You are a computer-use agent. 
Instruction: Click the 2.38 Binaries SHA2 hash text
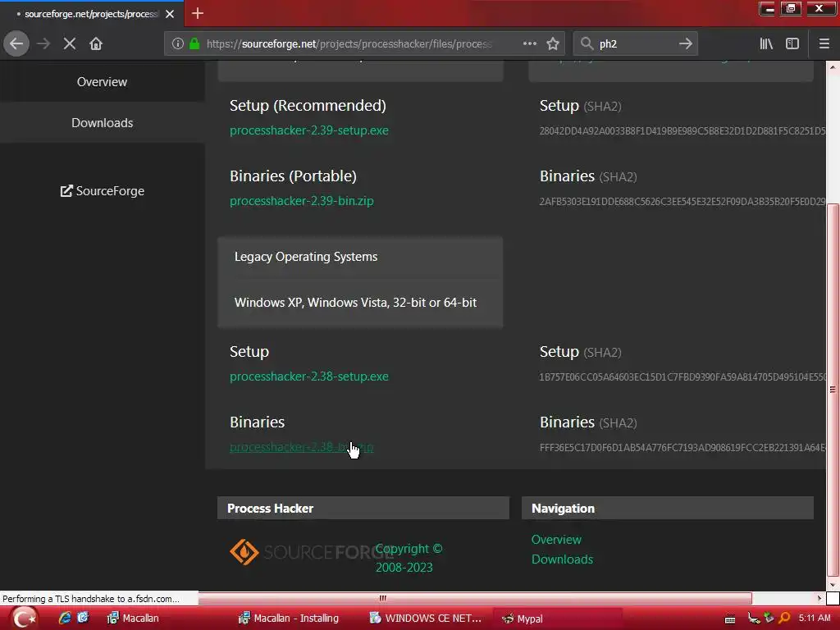[x=682, y=447]
